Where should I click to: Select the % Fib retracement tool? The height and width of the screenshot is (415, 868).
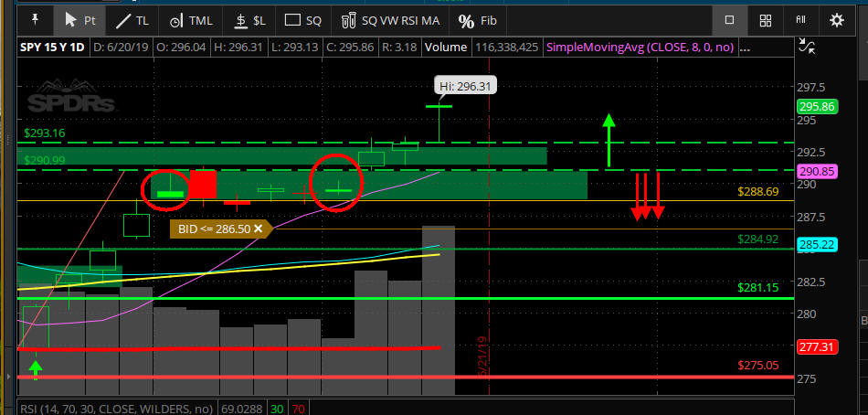pos(477,21)
